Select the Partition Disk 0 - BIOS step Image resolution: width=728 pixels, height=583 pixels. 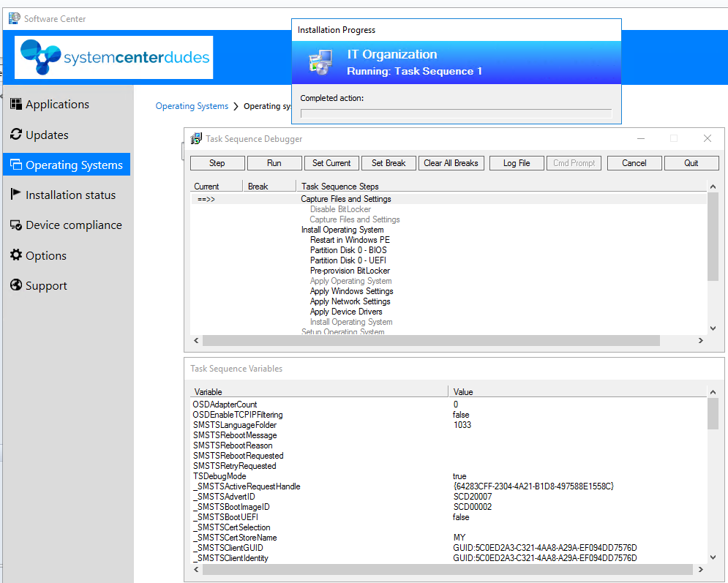348,250
